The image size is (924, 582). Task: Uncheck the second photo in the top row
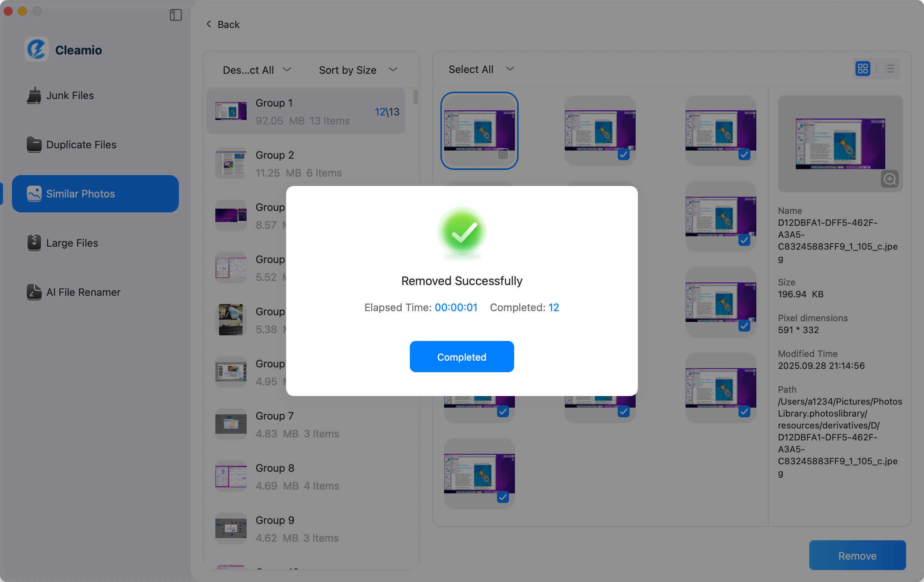click(623, 155)
